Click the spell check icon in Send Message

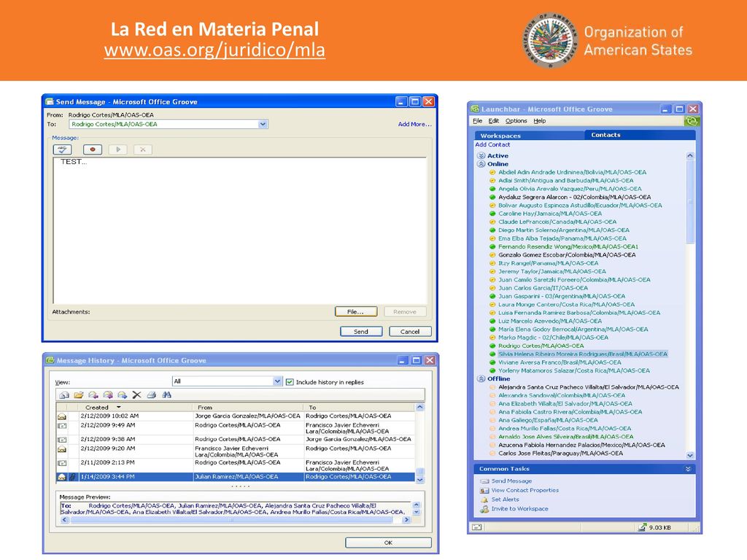coord(62,149)
